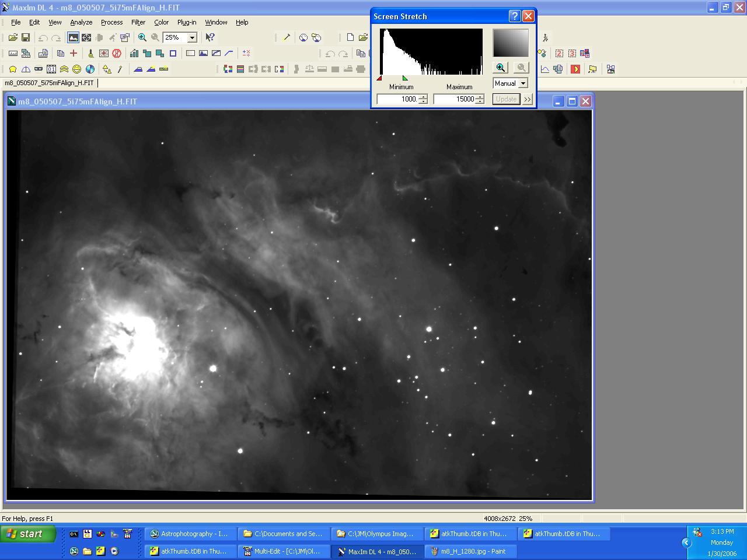The width and height of the screenshot is (747, 560).
Task: Click the crosshair target icon in toolbar
Action: click(x=86, y=37)
